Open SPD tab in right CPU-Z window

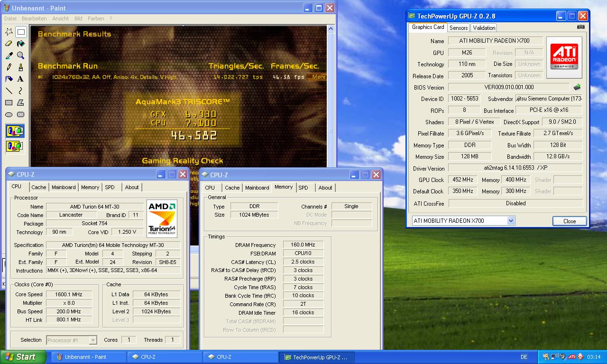tap(303, 188)
